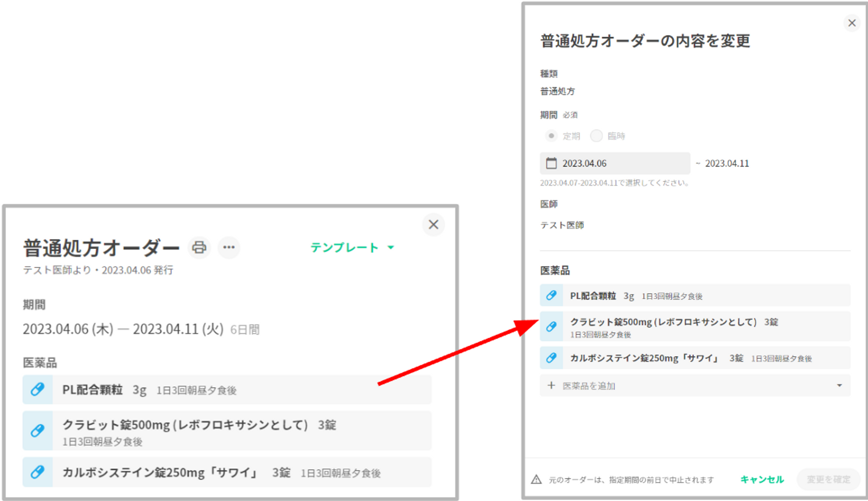Open the テンプレート dropdown
This screenshot has width=868, height=501.
click(x=352, y=247)
